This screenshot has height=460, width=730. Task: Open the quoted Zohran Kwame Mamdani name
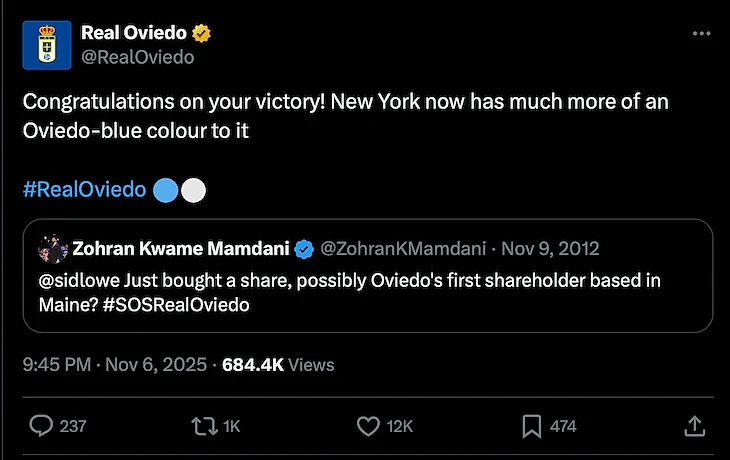180,248
